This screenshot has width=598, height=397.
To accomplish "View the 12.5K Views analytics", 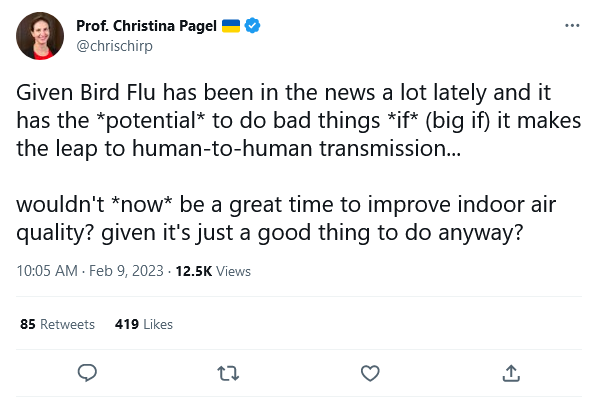I will [213, 271].
